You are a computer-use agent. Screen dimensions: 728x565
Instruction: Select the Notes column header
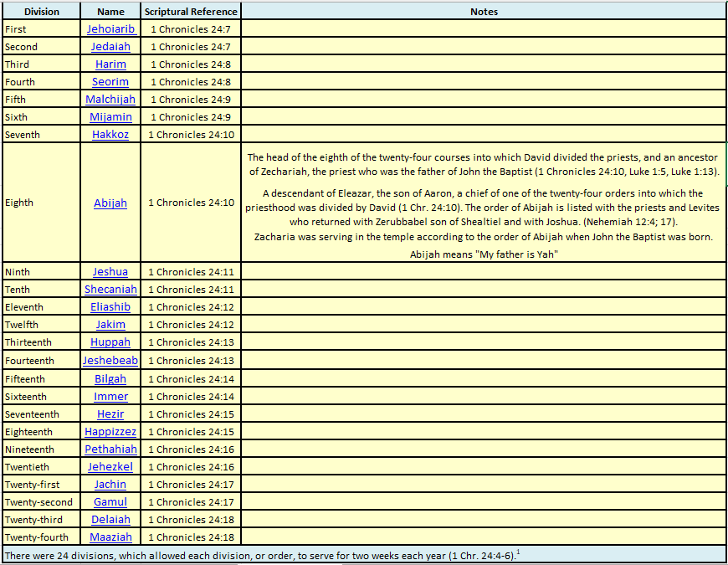(484, 12)
